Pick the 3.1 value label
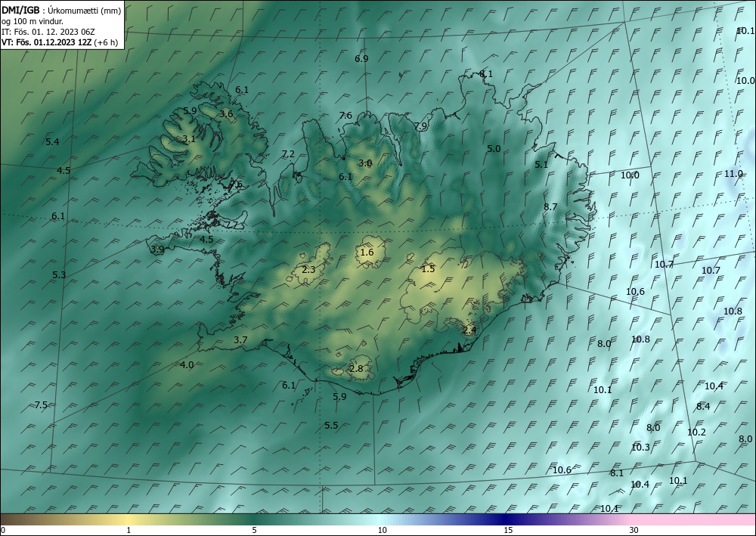The width and height of the screenshot is (756, 536). (x=189, y=139)
